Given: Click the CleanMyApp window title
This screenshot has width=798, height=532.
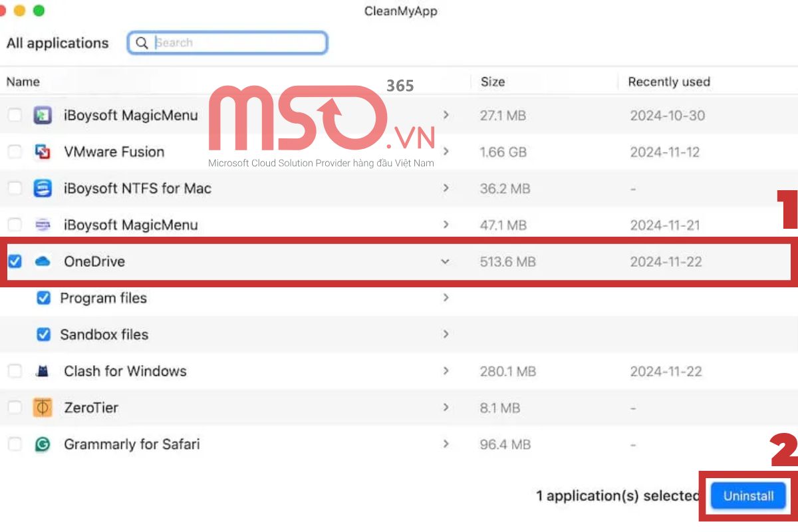Looking at the screenshot, I should click(x=401, y=11).
